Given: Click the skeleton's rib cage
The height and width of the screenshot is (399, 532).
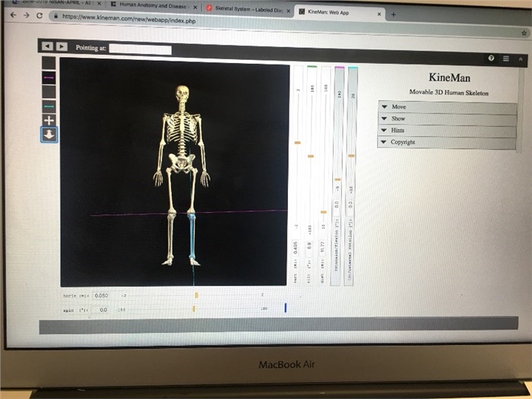Looking at the screenshot, I should point(182,128).
